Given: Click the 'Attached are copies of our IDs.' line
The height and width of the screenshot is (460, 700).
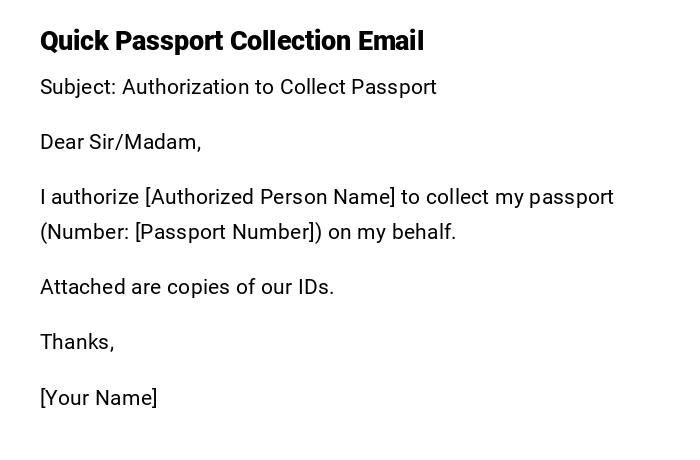Looking at the screenshot, I should point(187,287).
